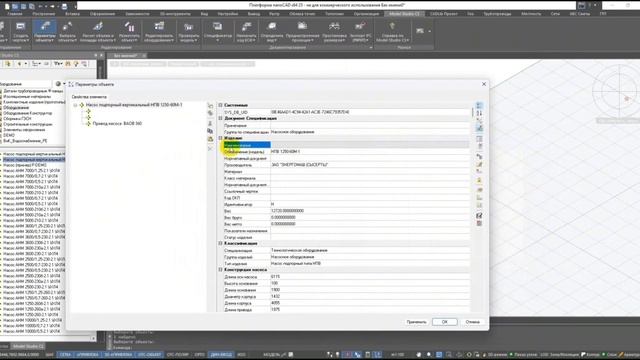Toggle ОТС-ОБЪЕКТ tracking in status bar
Image resolution: width=640 pixels, height=360 pixels.
click(149, 355)
